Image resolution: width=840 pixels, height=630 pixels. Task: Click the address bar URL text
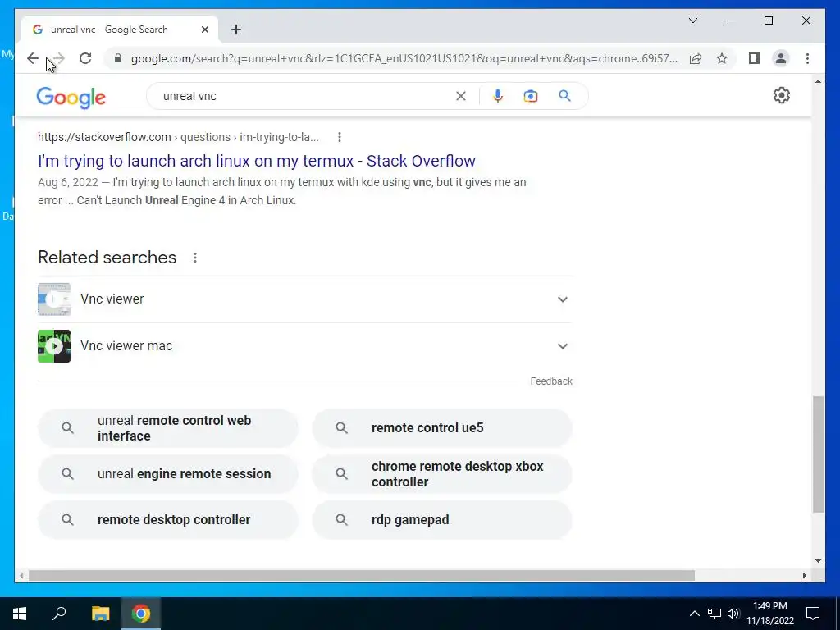(x=404, y=58)
